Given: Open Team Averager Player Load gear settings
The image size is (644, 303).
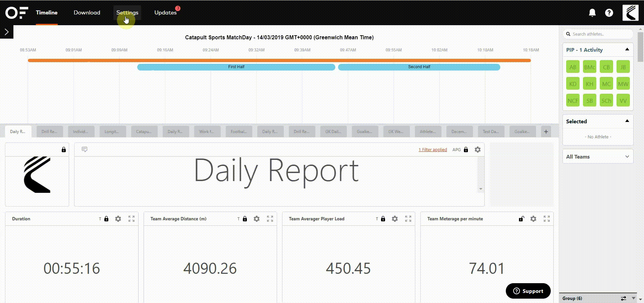Looking at the screenshot, I should click(x=395, y=219).
